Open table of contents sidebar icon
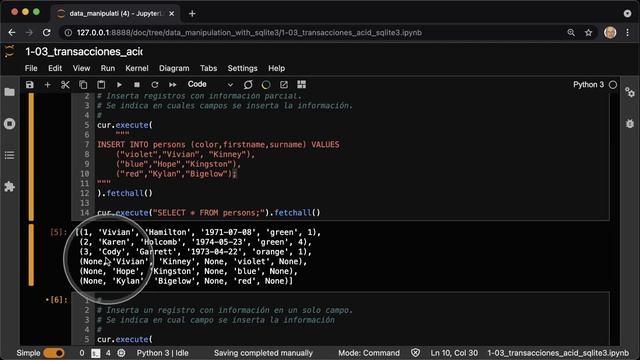The width and height of the screenshot is (640, 360). pos(9,155)
